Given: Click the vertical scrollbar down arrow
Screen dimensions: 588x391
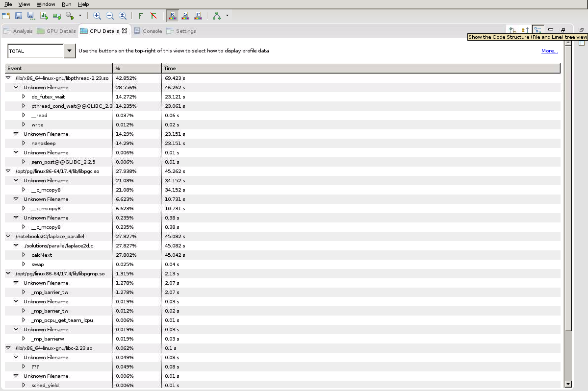Looking at the screenshot, I should [x=568, y=384].
